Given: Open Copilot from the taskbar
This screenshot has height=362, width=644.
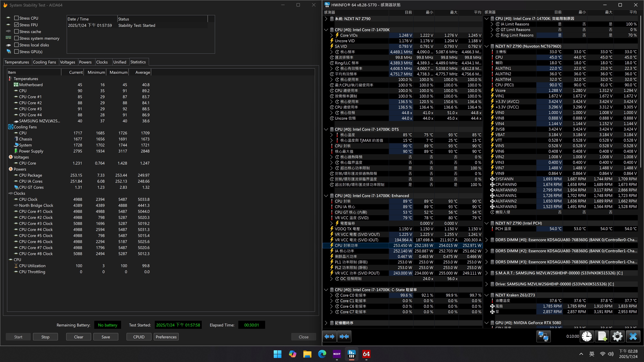Looking at the screenshot, I should [292, 354].
